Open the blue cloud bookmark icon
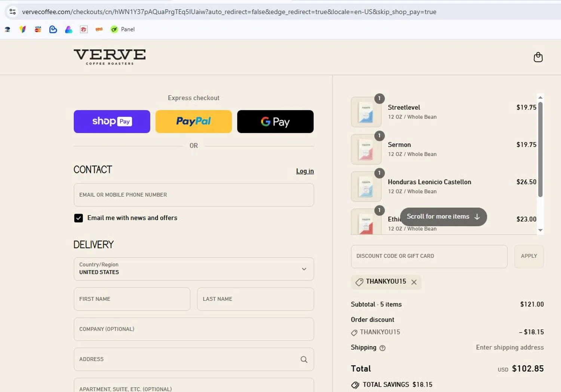 click(53, 29)
